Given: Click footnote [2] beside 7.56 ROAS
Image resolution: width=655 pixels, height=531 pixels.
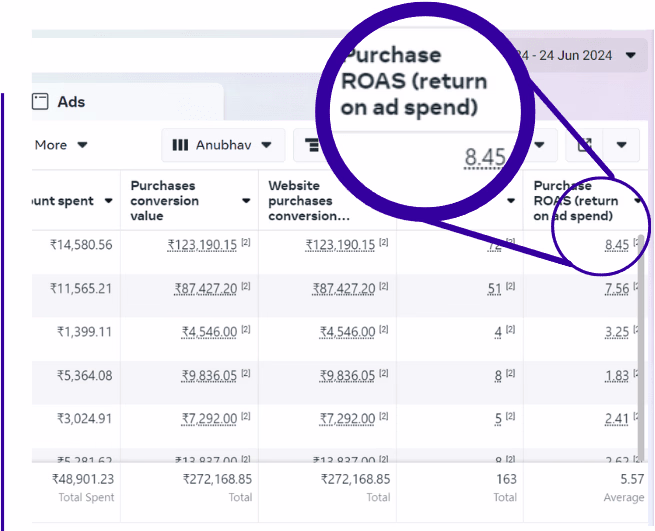Looking at the screenshot, I should pyautogui.click(x=636, y=288).
